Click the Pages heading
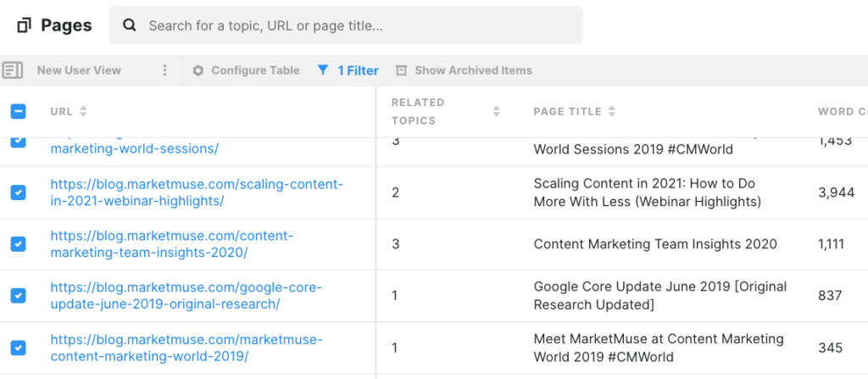 66,25
